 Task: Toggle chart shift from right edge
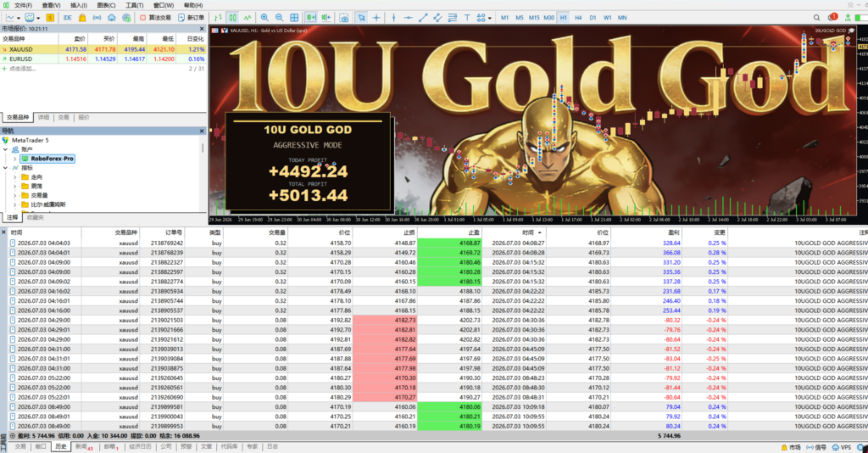(x=326, y=18)
